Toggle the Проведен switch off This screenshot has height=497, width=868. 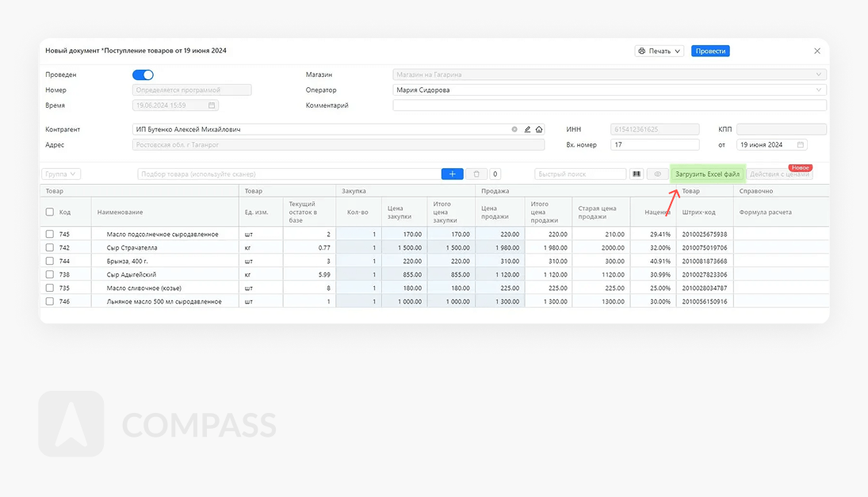(x=143, y=75)
